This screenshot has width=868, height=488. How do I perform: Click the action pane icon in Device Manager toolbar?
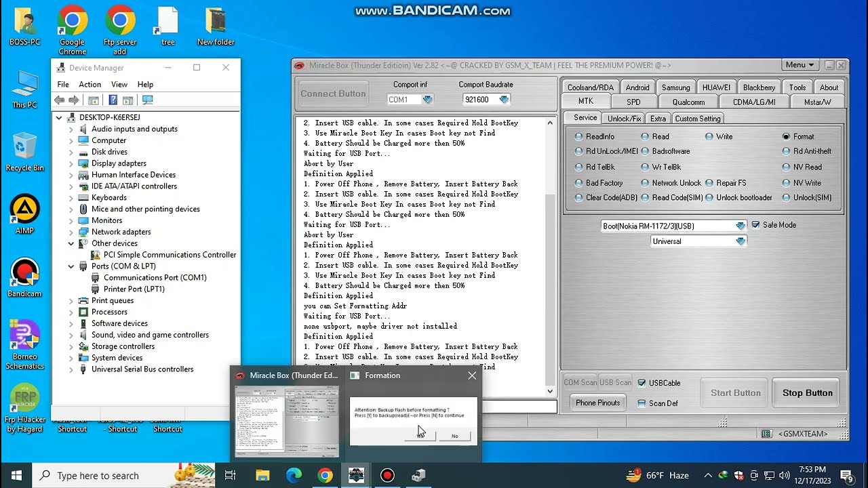[x=127, y=100]
